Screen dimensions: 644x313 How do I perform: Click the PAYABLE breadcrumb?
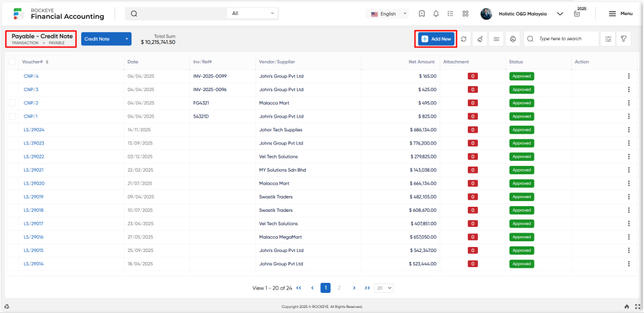click(57, 43)
